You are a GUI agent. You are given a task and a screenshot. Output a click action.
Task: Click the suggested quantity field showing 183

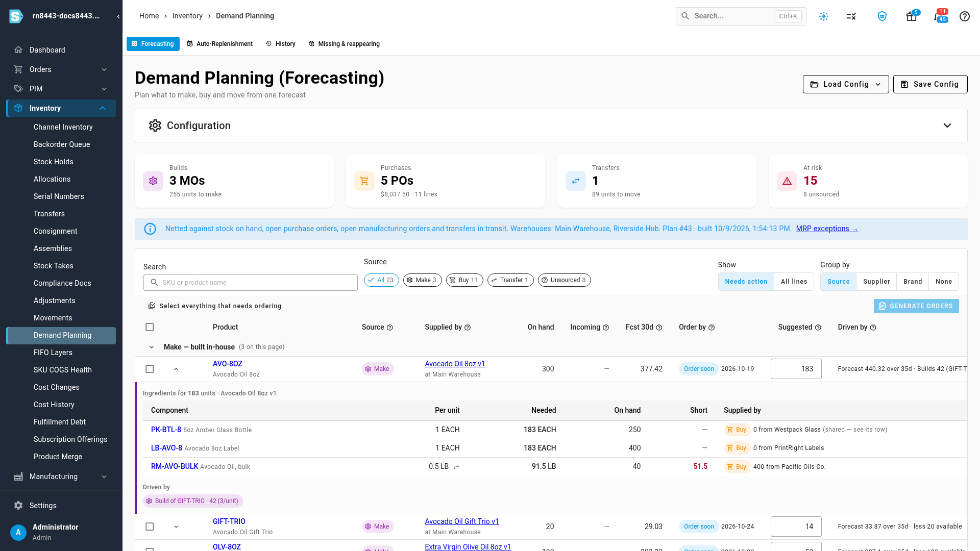796,369
